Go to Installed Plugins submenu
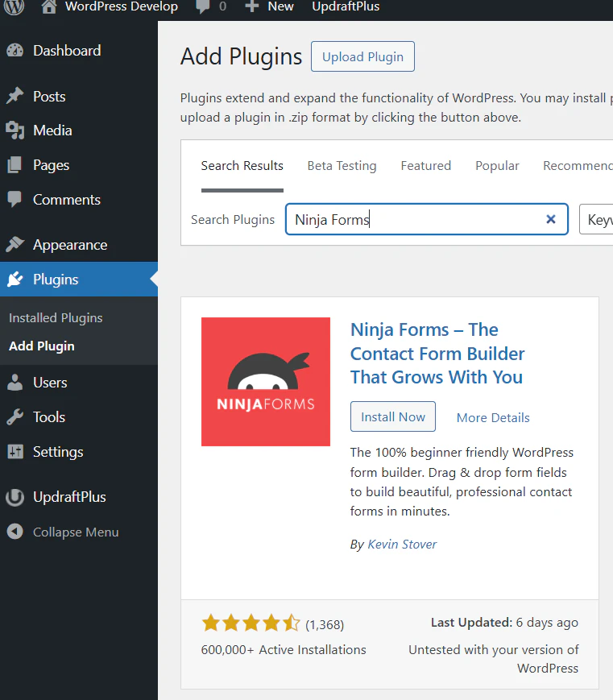Screen dimensions: 613x700 tap(56, 318)
